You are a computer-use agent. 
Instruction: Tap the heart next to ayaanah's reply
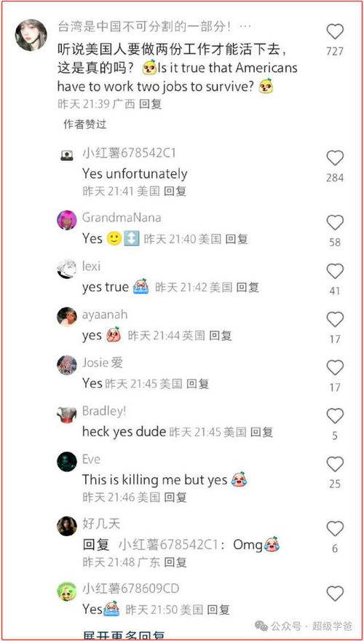(335, 320)
